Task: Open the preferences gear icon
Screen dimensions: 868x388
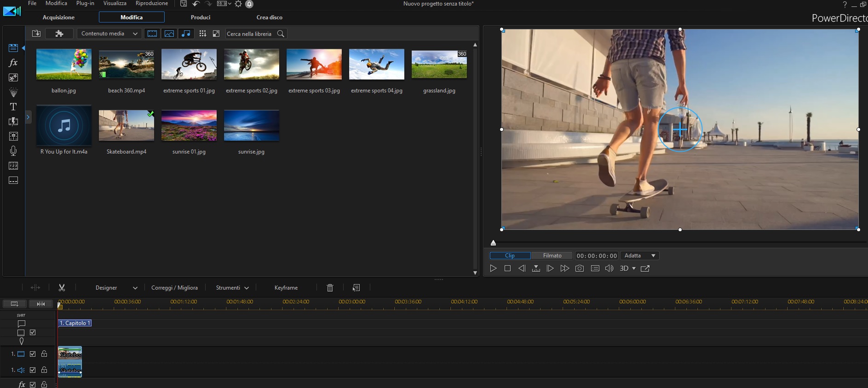Action: click(238, 4)
